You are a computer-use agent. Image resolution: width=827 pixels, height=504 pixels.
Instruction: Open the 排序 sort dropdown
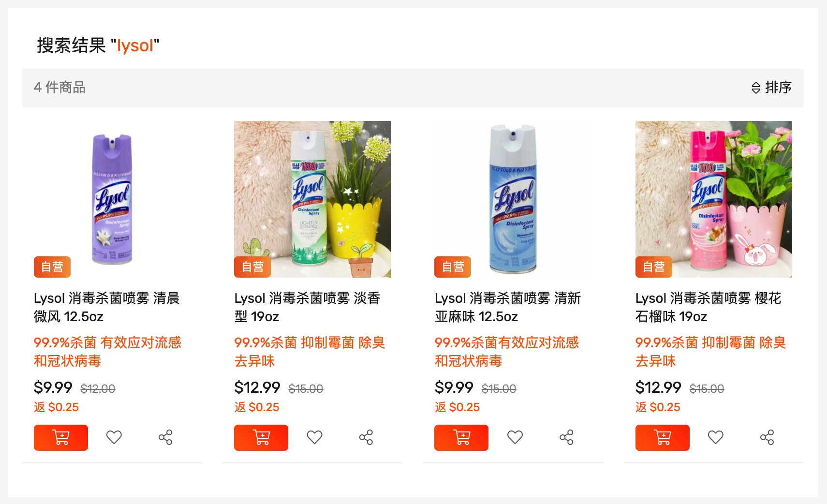[x=771, y=88]
